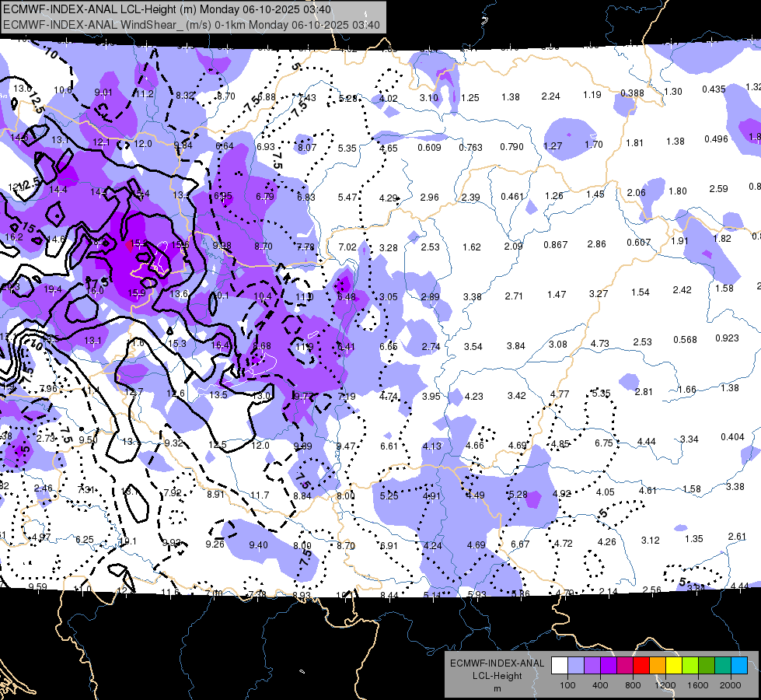Click the wind shear value 6.67
The height and width of the screenshot is (700, 761).
(x=520, y=544)
